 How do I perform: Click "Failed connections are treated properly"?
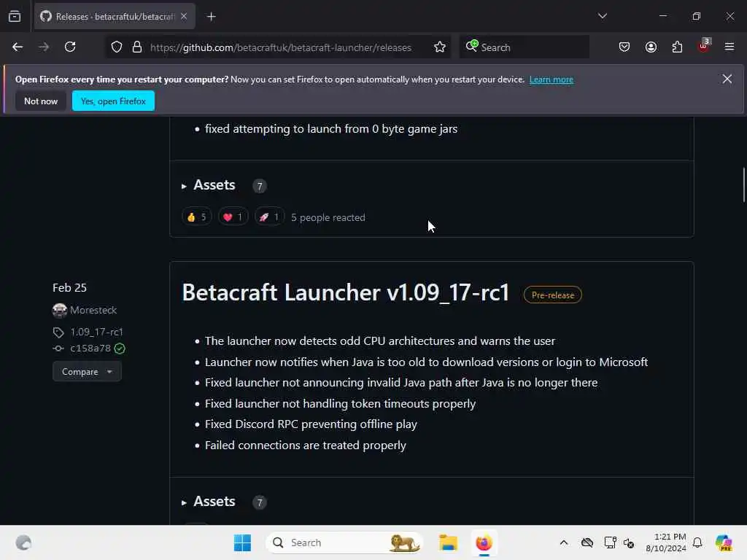tap(306, 446)
